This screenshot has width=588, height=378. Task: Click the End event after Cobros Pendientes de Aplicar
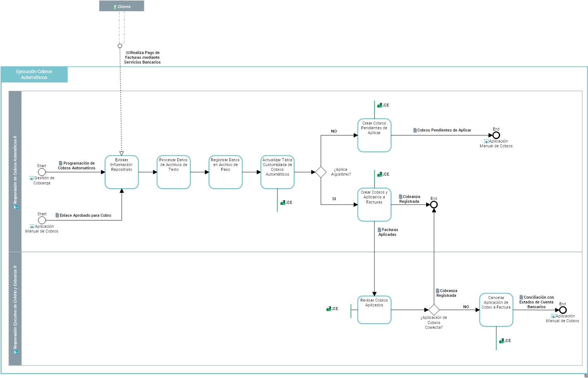[496, 135]
